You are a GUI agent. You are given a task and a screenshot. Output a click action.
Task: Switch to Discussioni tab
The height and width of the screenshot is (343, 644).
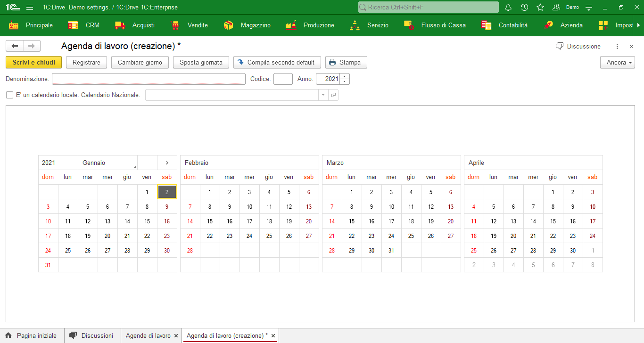(91, 335)
